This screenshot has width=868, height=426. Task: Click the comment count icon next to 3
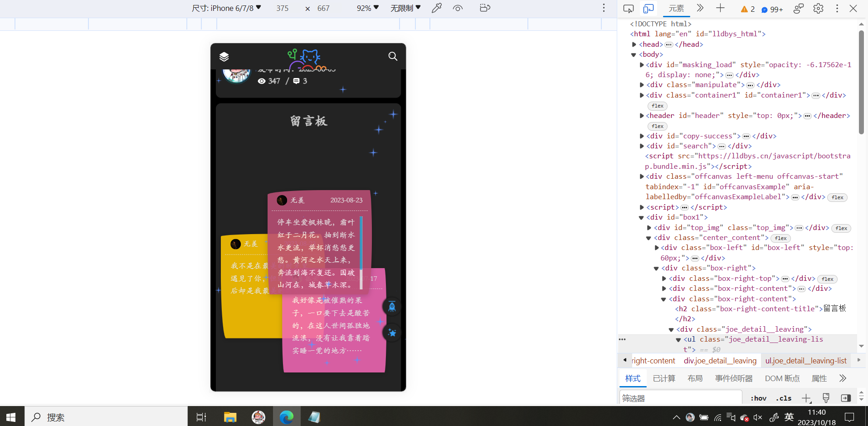(x=296, y=81)
